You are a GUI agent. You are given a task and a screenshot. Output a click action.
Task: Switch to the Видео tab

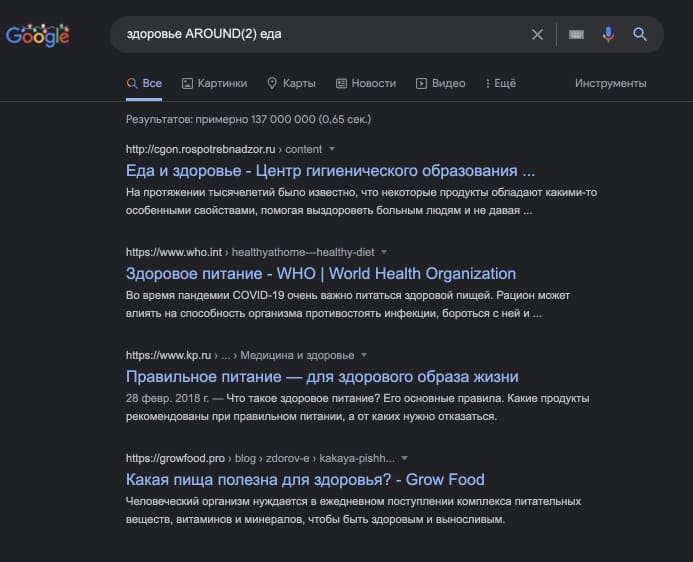(x=441, y=84)
